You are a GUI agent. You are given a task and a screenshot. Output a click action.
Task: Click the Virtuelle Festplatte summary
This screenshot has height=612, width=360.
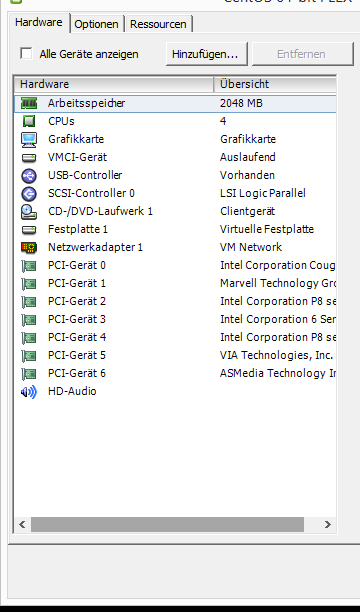[267, 229]
